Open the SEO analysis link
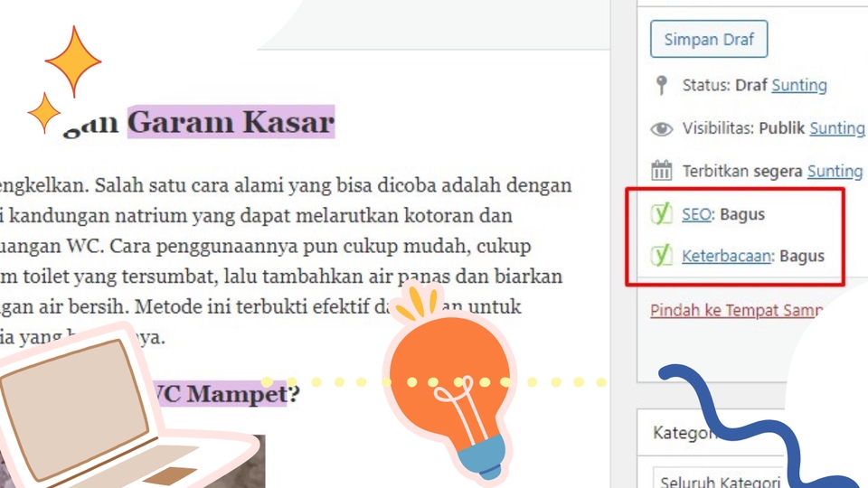868x488 pixels. click(696, 214)
